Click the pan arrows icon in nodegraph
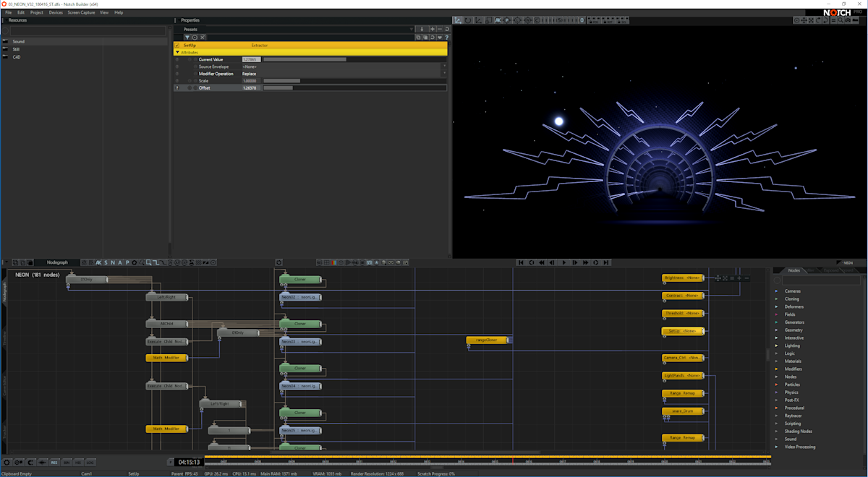The image size is (868, 477). [718, 278]
